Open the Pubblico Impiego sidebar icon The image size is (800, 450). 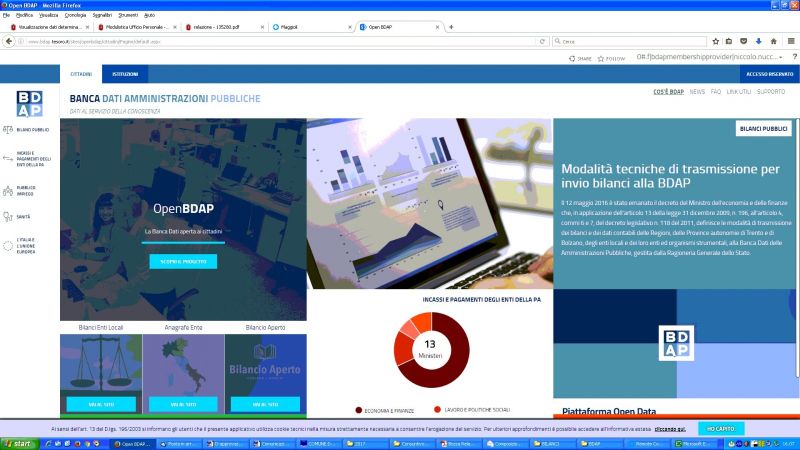click(x=8, y=191)
